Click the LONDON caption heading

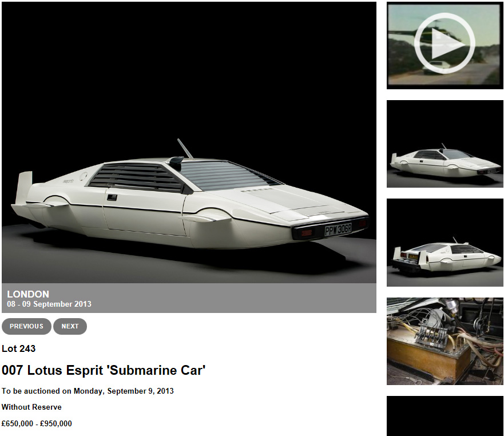(x=28, y=294)
